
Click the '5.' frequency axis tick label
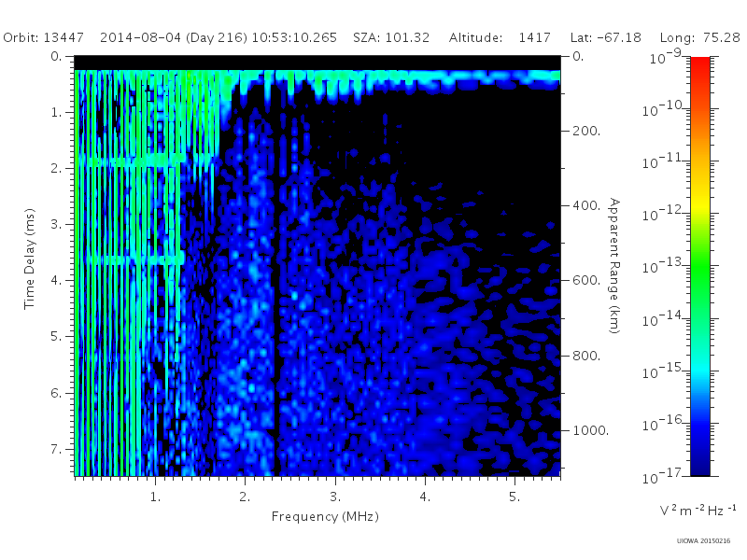point(514,497)
